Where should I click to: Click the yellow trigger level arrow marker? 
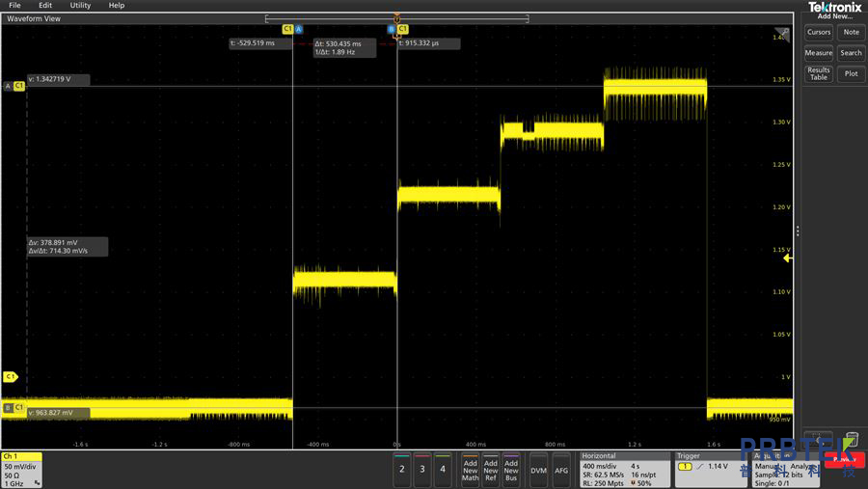tap(787, 258)
